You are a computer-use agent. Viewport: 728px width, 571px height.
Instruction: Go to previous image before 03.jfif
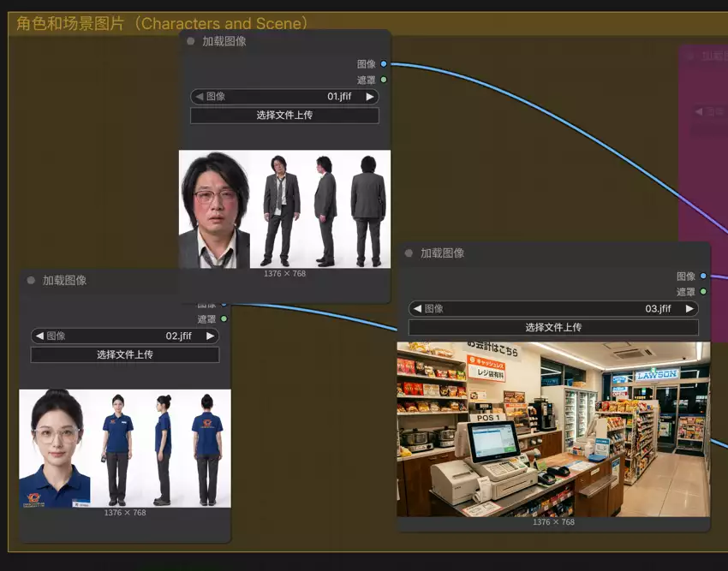[x=417, y=309]
